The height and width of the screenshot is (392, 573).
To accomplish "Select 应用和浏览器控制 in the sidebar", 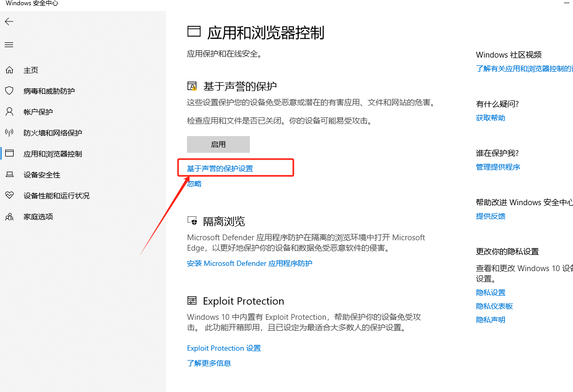I will (x=52, y=154).
